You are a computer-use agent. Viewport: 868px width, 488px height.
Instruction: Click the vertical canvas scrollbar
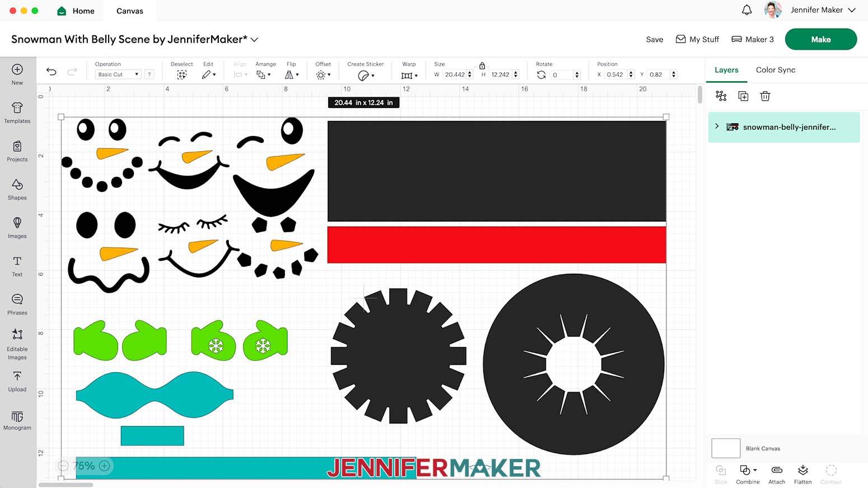[x=700, y=95]
